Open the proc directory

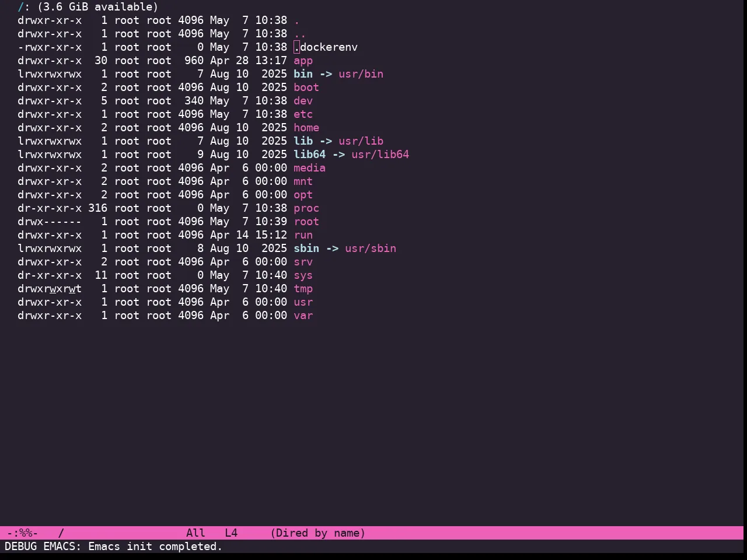[306, 208]
